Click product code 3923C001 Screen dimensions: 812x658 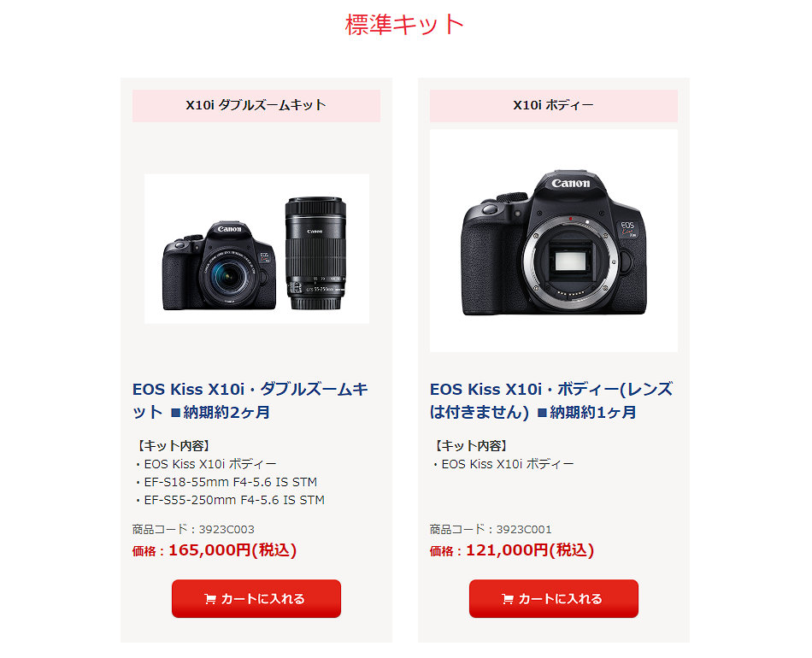[524, 529]
